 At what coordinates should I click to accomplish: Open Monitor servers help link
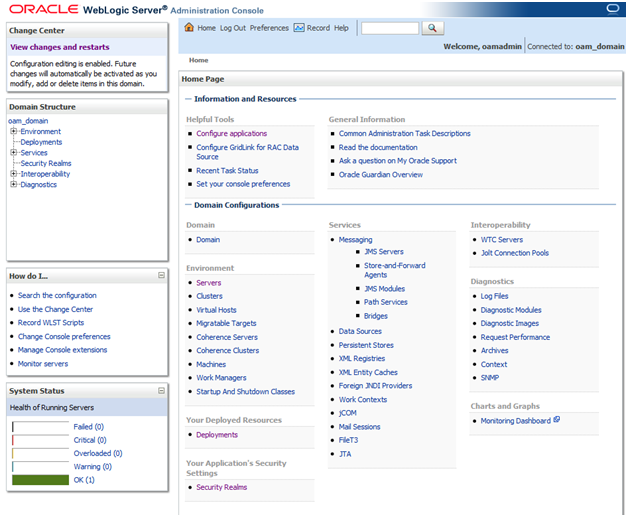[x=43, y=364]
